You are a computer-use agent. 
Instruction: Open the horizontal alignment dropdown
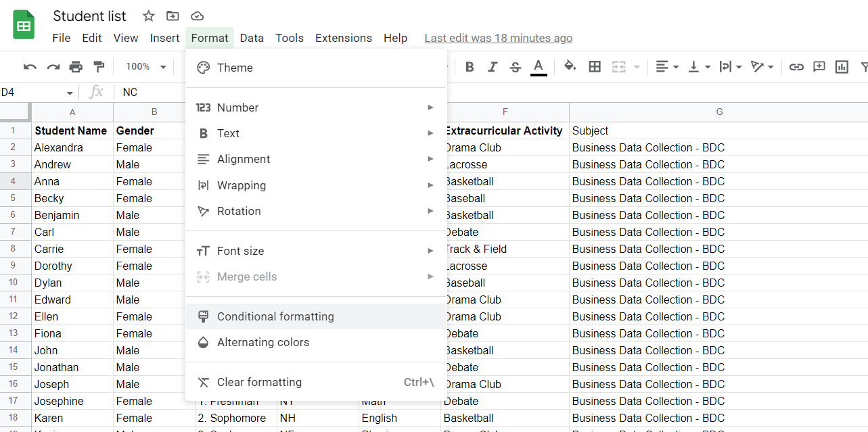666,67
